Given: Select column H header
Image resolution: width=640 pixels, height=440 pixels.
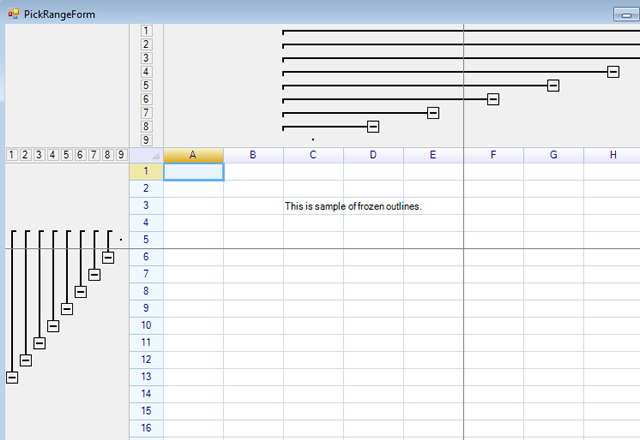Looking at the screenshot, I should [612, 155].
